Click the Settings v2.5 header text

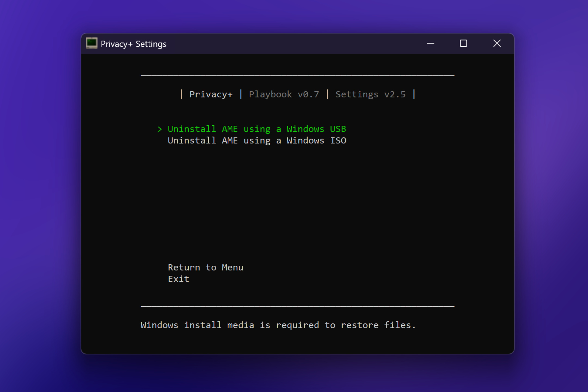click(370, 94)
